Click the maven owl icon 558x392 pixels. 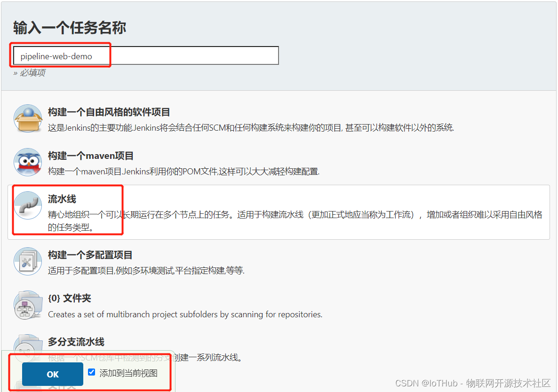coord(28,162)
